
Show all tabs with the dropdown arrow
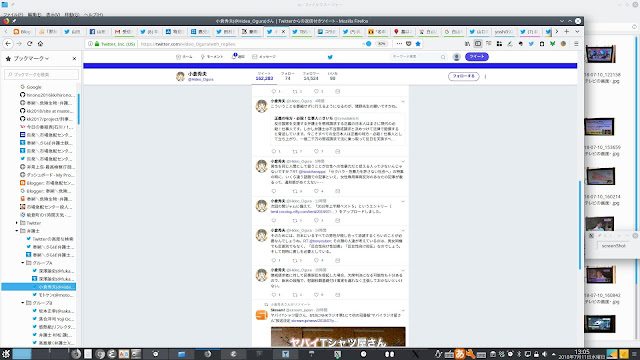pyautogui.click(x=577, y=31)
